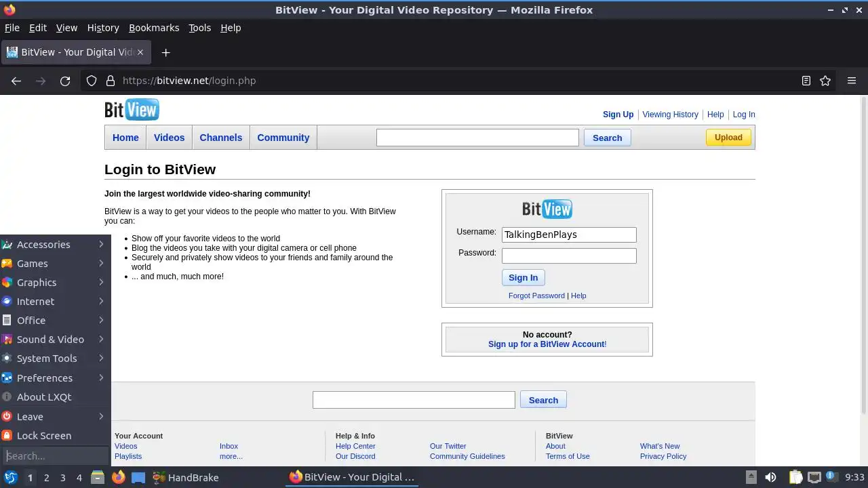Image resolution: width=868 pixels, height=488 pixels.
Task: Click the Sign Up link in header
Action: [x=618, y=115]
